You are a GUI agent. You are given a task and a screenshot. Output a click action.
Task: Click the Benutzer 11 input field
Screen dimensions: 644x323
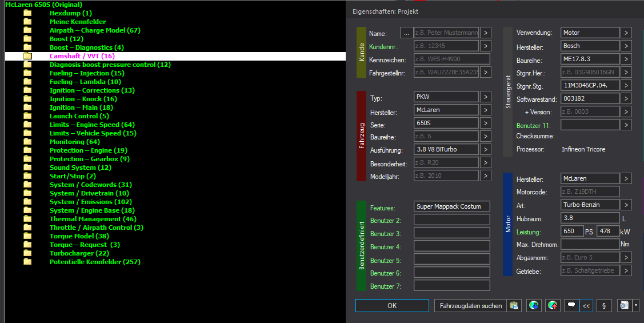pyautogui.click(x=590, y=125)
